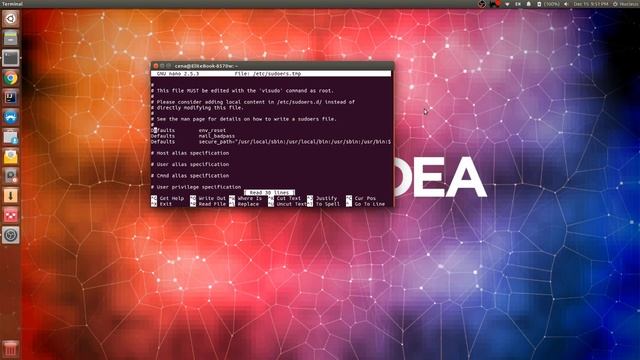Click the nano header bar showing /etc/sudoers.tmp
This screenshot has width=640, height=360.
tap(271, 73)
